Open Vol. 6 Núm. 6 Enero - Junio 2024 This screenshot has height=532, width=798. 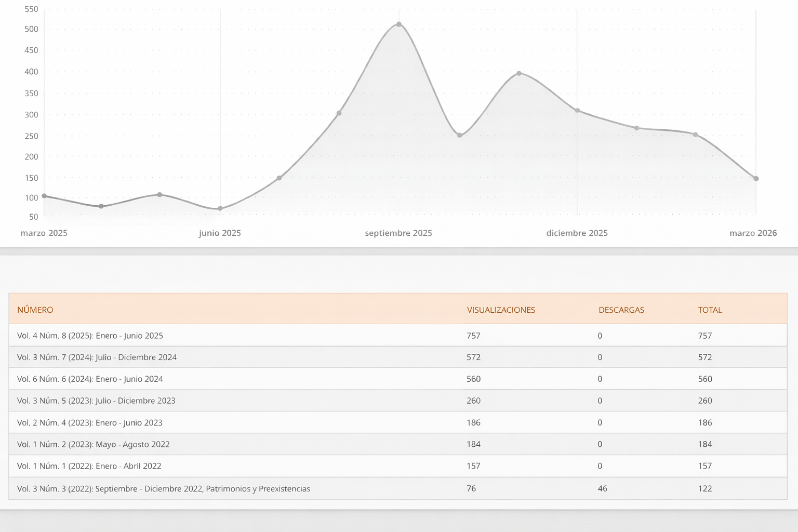pyautogui.click(x=90, y=379)
